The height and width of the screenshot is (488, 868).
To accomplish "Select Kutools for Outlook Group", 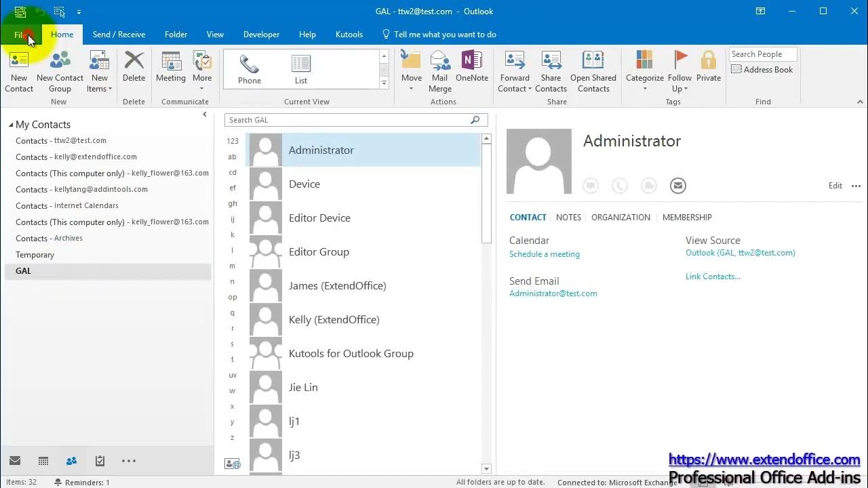I will [364, 354].
